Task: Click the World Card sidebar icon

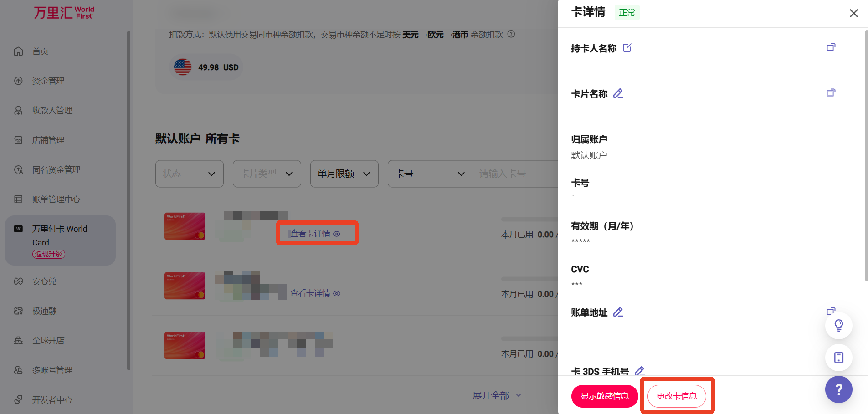Action: click(x=18, y=229)
